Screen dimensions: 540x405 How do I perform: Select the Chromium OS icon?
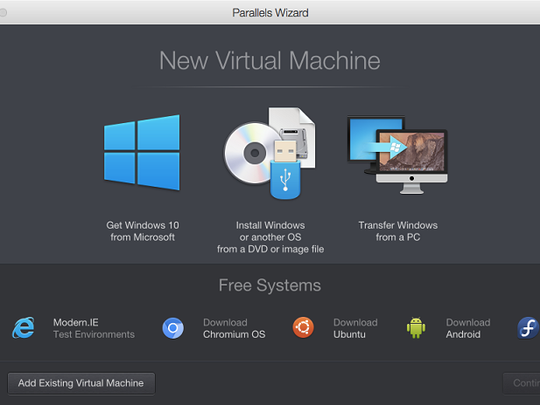click(173, 328)
